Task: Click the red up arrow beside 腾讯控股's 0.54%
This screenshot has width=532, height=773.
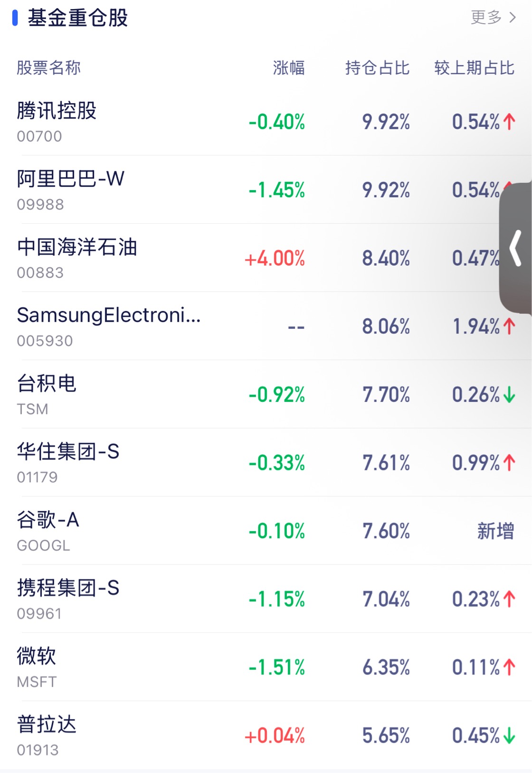Action: (509, 122)
